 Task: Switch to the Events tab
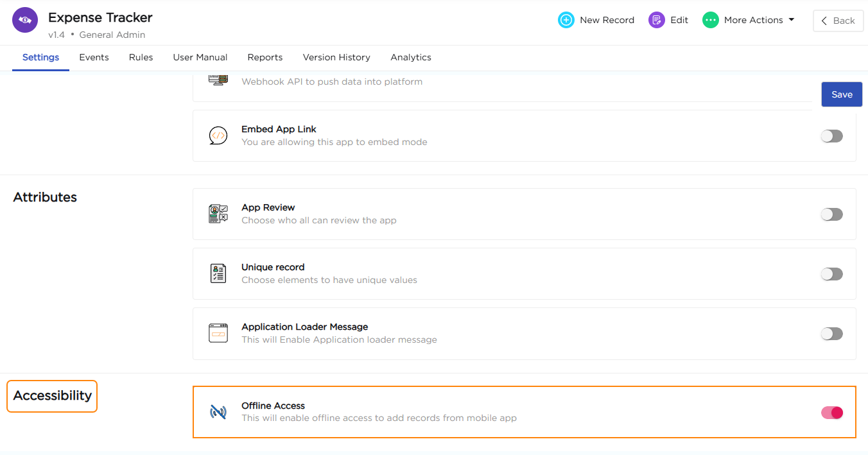tap(94, 57)
